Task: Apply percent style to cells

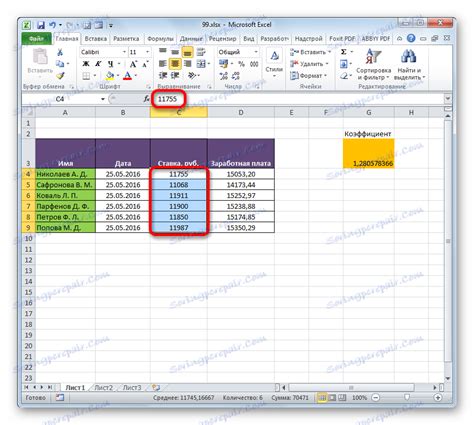Action: point(241,64)
